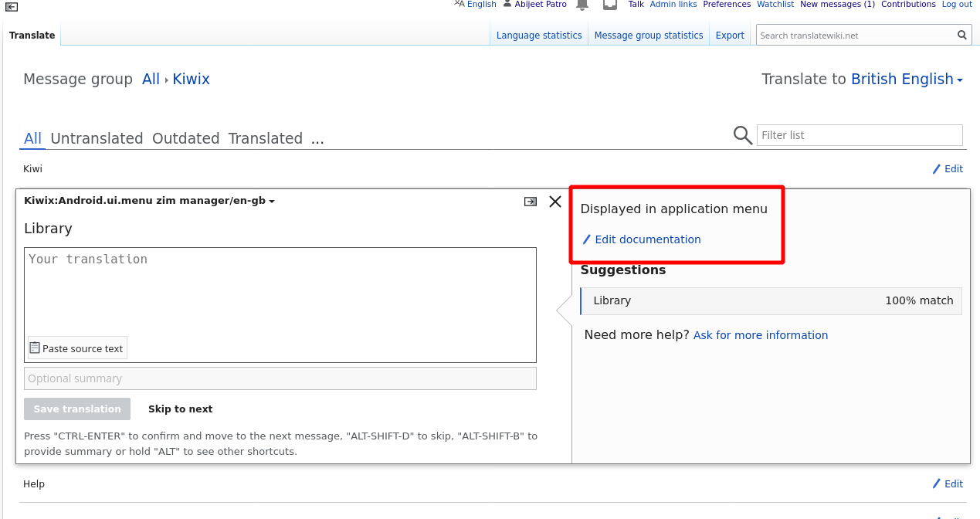Focus the Your translation text area

pos(280,305)
